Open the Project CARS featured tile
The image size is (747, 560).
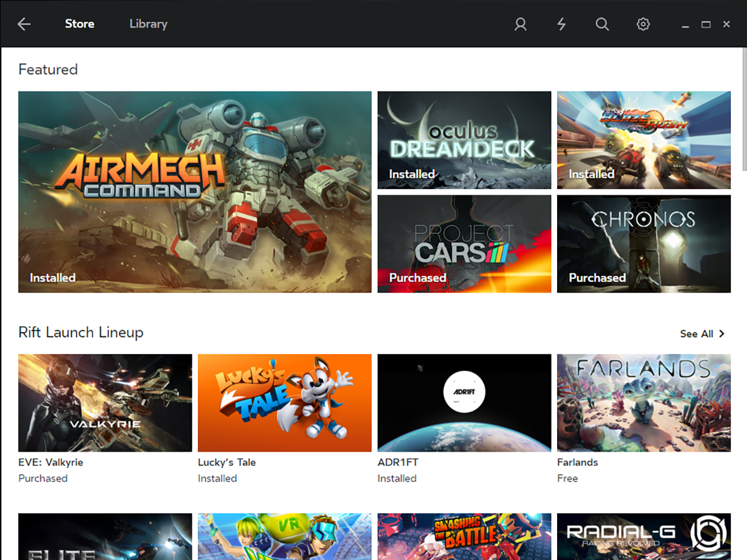click(464, 244)
